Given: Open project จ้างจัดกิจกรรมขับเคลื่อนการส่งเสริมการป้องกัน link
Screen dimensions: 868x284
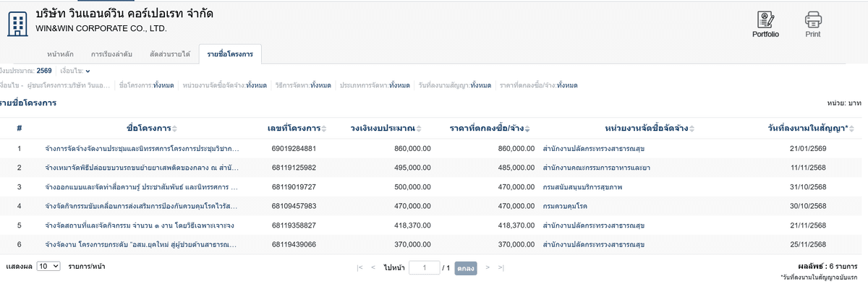Looking at the screenshot, I should tap(142, 206).
